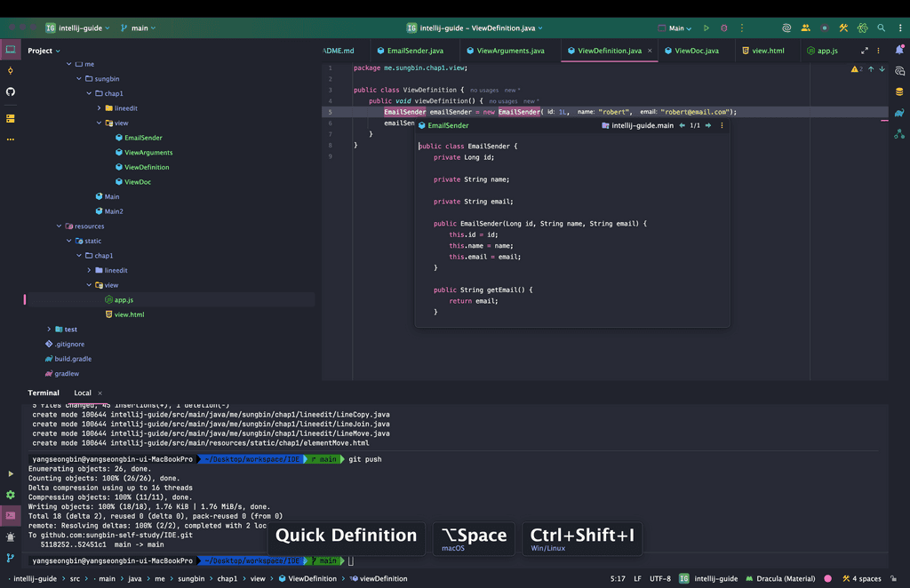Click the search magnifier in title bar
910x588 pixels.
(x=881, y=28)
